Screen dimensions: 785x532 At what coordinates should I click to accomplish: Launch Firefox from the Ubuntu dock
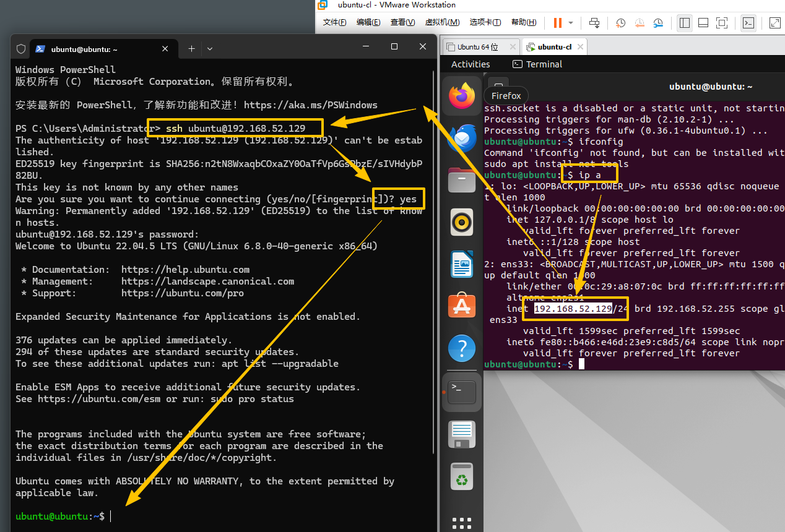pos(462,95)
